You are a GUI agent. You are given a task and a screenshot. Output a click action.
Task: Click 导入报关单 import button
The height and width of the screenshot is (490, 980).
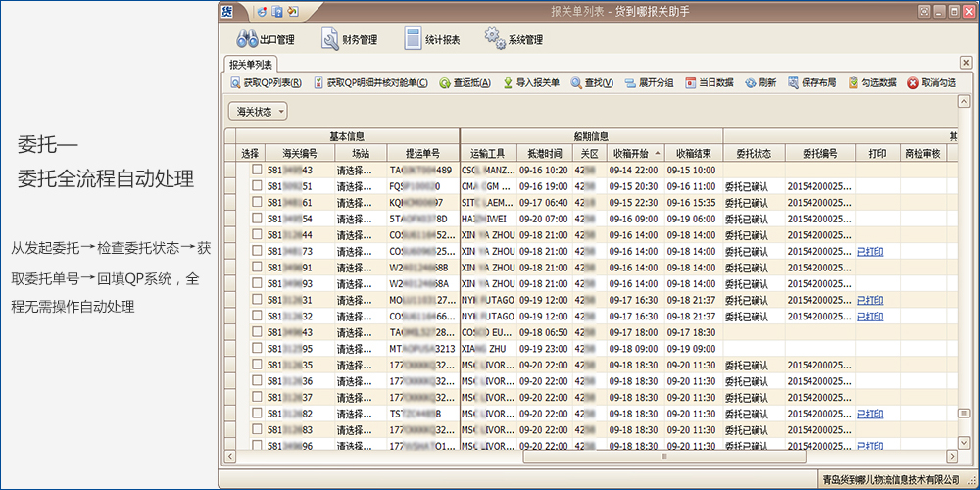[x=531, y=82]
